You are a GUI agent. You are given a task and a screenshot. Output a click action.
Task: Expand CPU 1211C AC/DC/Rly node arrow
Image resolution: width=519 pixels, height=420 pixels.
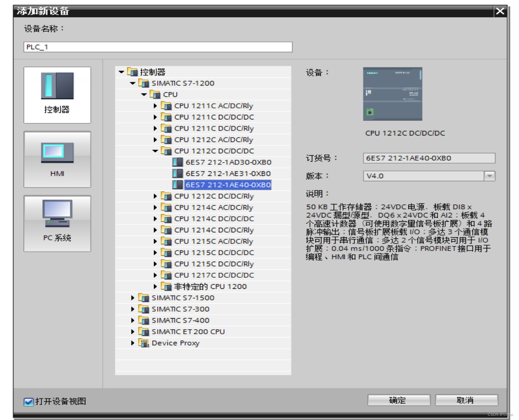click(x=155, y=106)
